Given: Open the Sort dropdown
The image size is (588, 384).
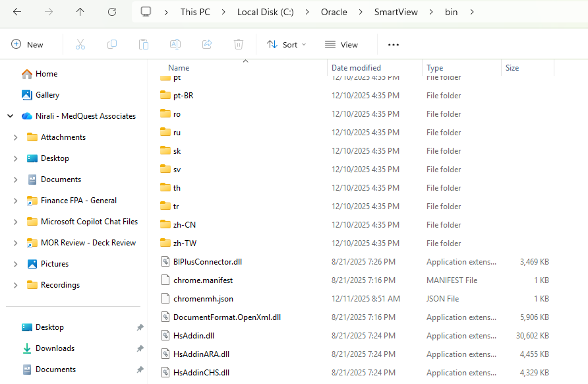Looking at the screenshot, I should [287, 44].
